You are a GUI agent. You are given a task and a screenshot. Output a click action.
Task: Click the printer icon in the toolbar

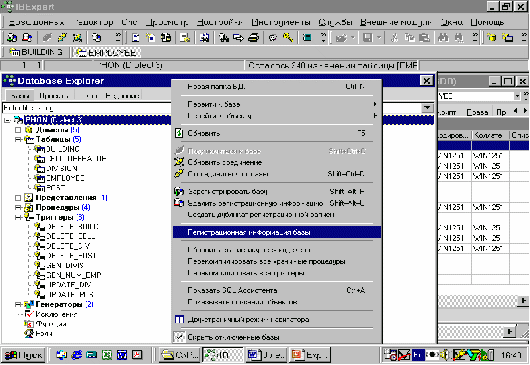coord(254,38)
